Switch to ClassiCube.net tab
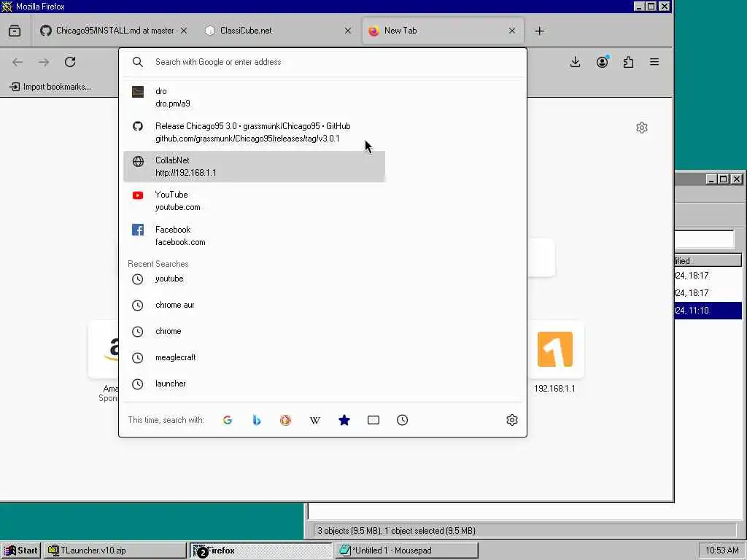 click(278, 31)
